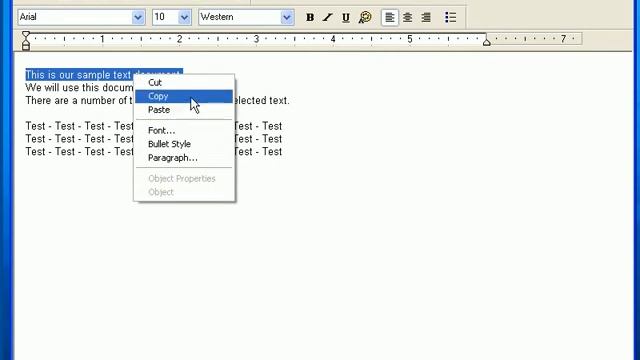This screenshot has width=640, height=360.
Task: Open the text color palette icon
Action: tap(365, 18)
